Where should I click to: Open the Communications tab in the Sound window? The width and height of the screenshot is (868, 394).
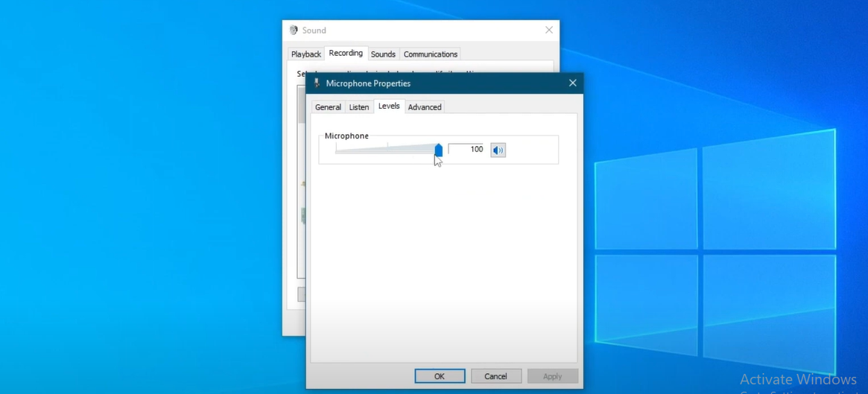coord(430,54)
